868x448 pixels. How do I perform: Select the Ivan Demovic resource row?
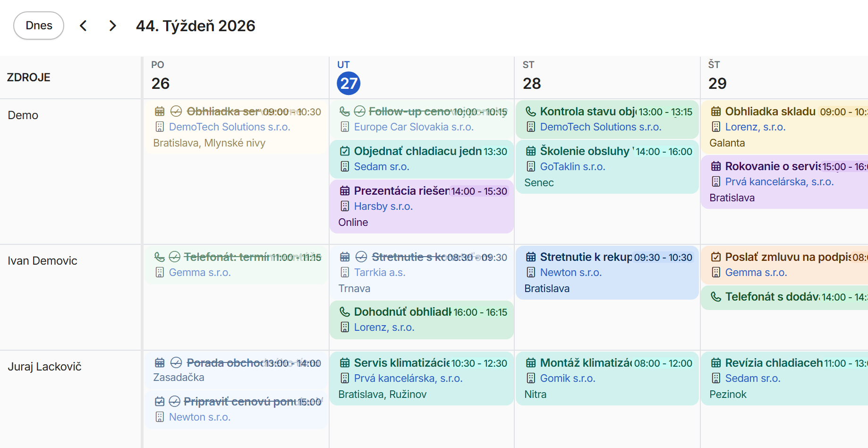click(x=43, y=261)
